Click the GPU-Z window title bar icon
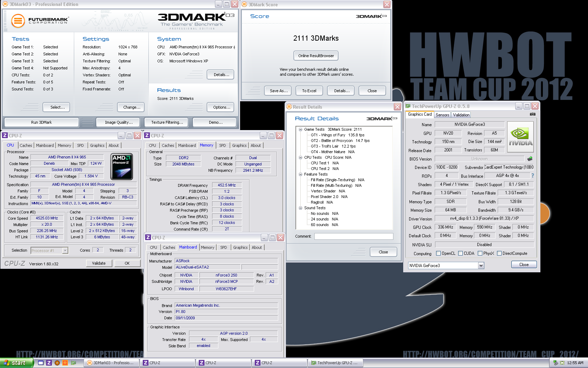The width and height of the screenshot is (588, 368). [x=408, y=106]
